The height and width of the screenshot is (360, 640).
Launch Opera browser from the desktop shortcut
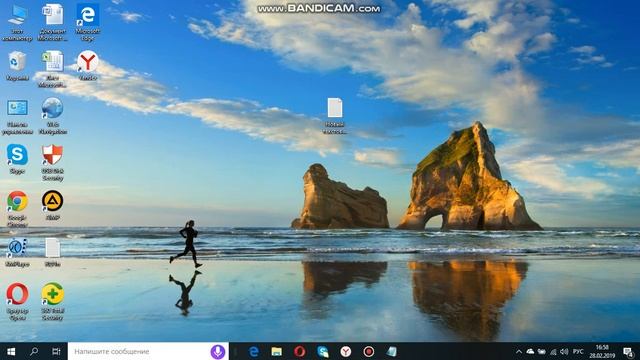(17, 302)
